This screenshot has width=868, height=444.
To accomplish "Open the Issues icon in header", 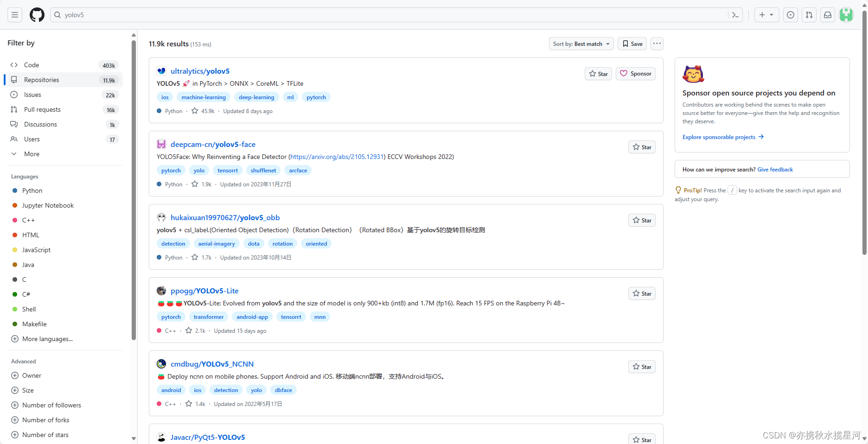I will 791,15.
